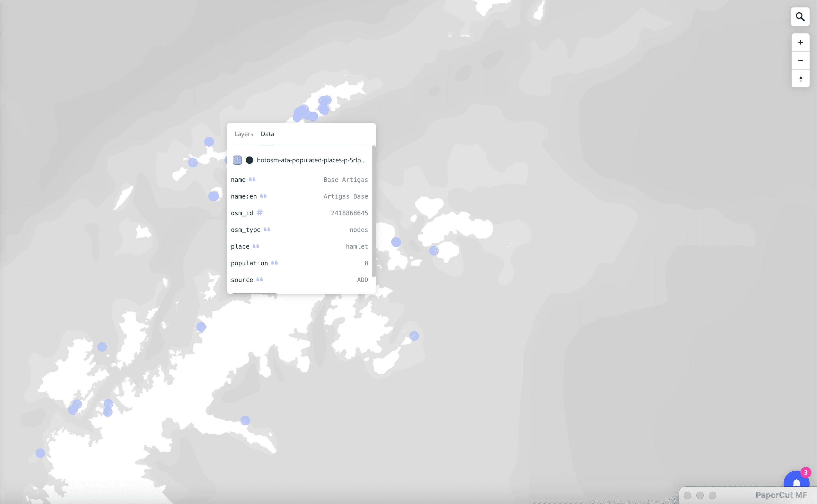Open the map search tool
Image resolution: width=817 pixels, height=504 pixels.
[800, 17]
